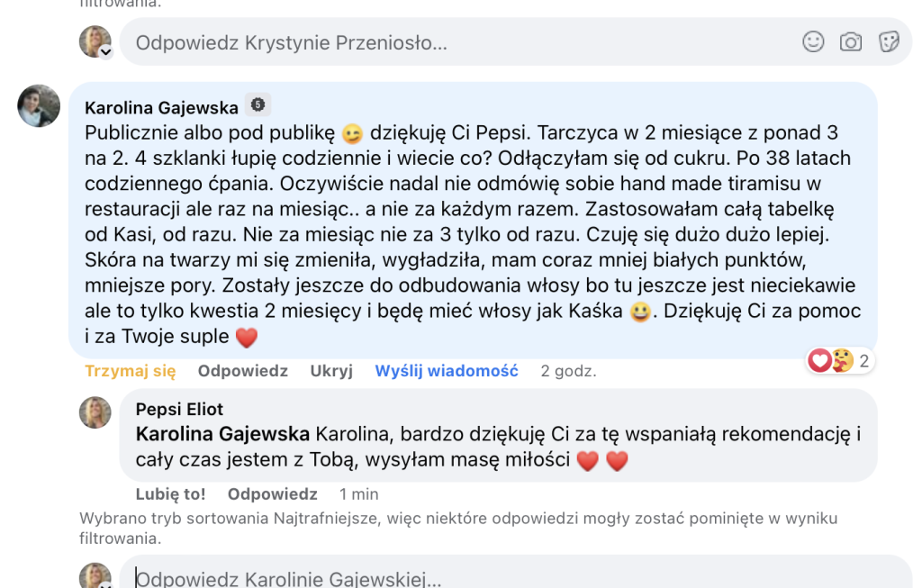Click the badge icon beside Karolina Gajewska
This screenshot has height=588, width=922.
click(x=258, y=105)
